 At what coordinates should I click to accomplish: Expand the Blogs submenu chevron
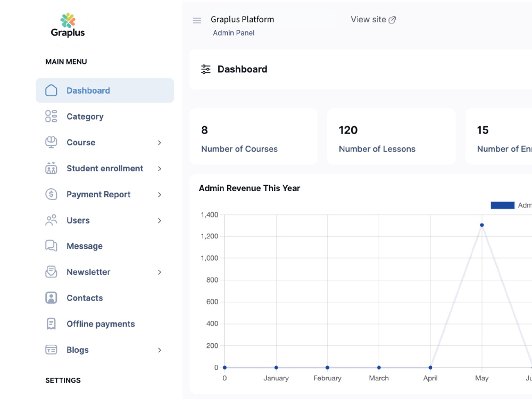pos(160,350)
